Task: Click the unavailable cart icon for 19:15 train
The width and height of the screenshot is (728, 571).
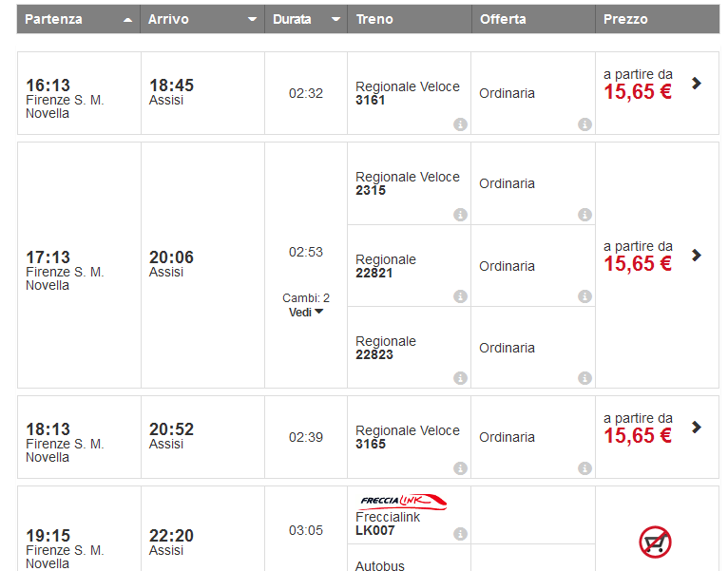Action: click(x=656, y=542)
